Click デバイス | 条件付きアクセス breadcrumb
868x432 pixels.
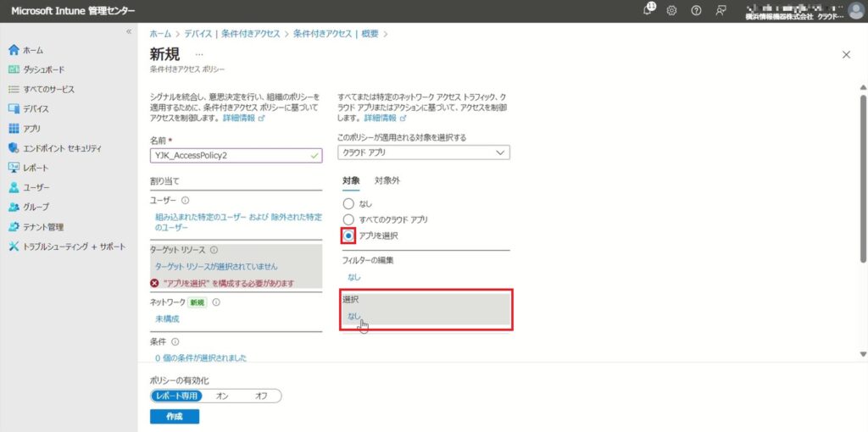pos(232,34)
